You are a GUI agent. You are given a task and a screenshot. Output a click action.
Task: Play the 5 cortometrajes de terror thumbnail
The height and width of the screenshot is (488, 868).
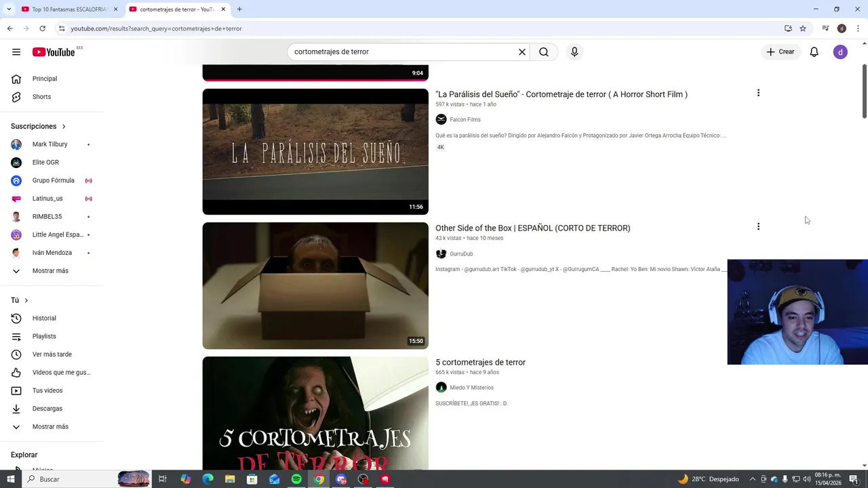[315, 413]
